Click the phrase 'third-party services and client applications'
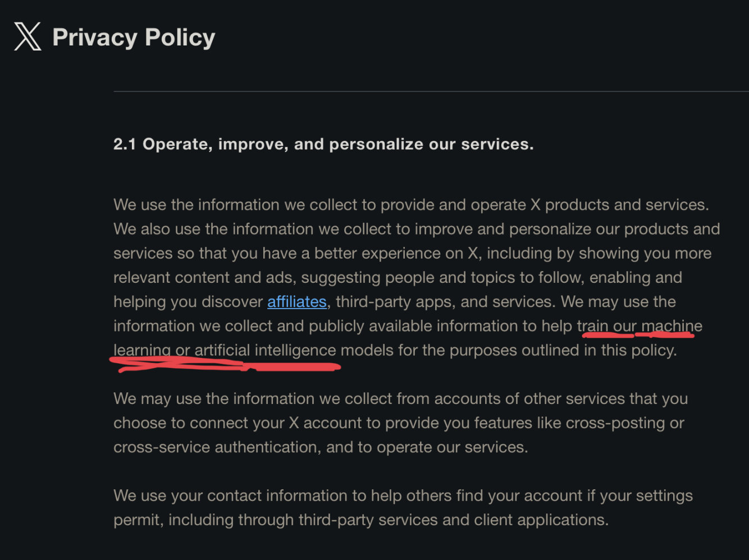 [453, 520]
